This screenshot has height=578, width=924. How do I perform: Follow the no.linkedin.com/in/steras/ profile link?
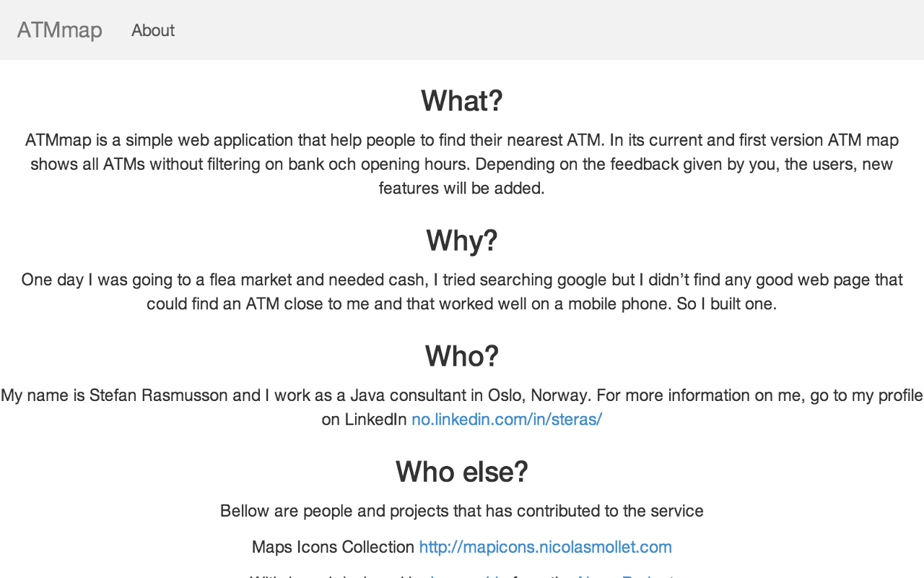[x=507, y=419]
